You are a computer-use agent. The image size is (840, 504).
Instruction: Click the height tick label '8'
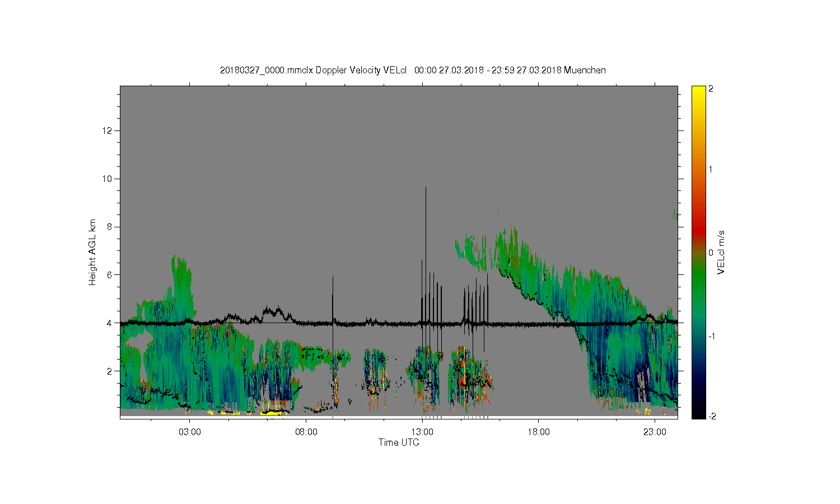point(110,227)
